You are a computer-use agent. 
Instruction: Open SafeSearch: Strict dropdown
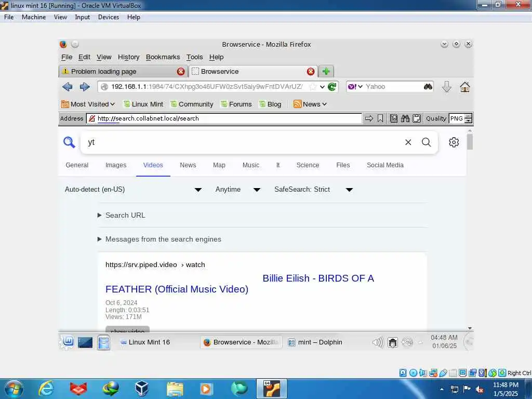[314, 189]
